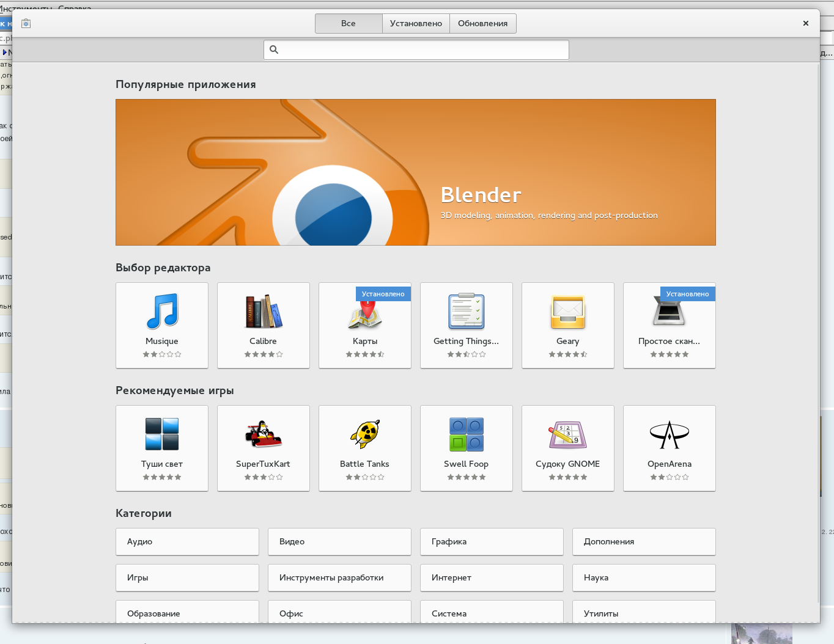Click the Blender description text on banner
Screen dimensions: 834x644
[x=549, y=215]
